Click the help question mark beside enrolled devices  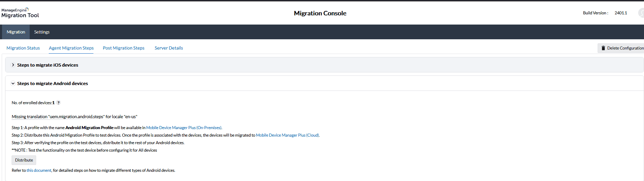pos(58,103)
